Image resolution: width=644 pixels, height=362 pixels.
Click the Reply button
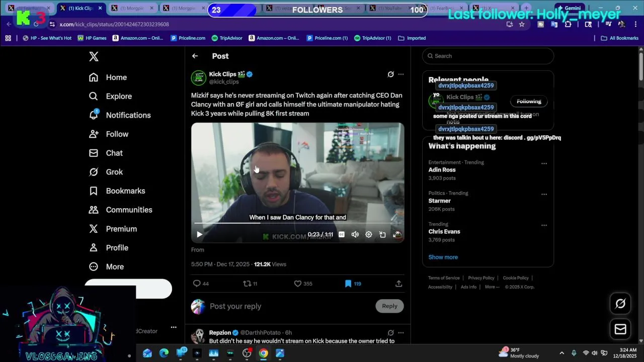tap(389, 306)
